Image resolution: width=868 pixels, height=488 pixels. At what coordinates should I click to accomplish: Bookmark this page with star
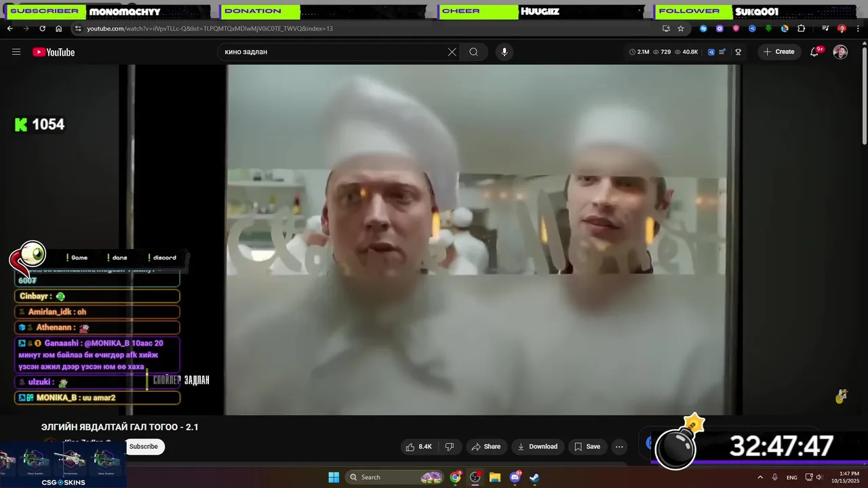681,28
